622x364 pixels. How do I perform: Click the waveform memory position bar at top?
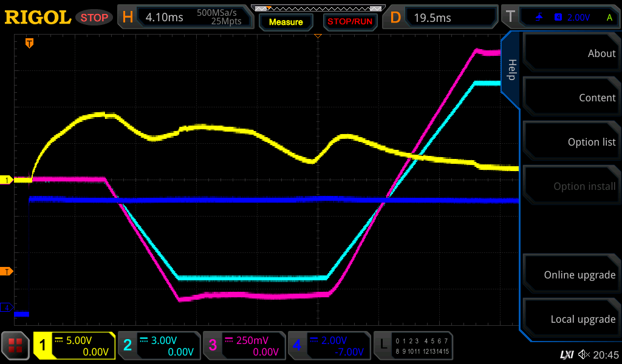coord(317,8)
